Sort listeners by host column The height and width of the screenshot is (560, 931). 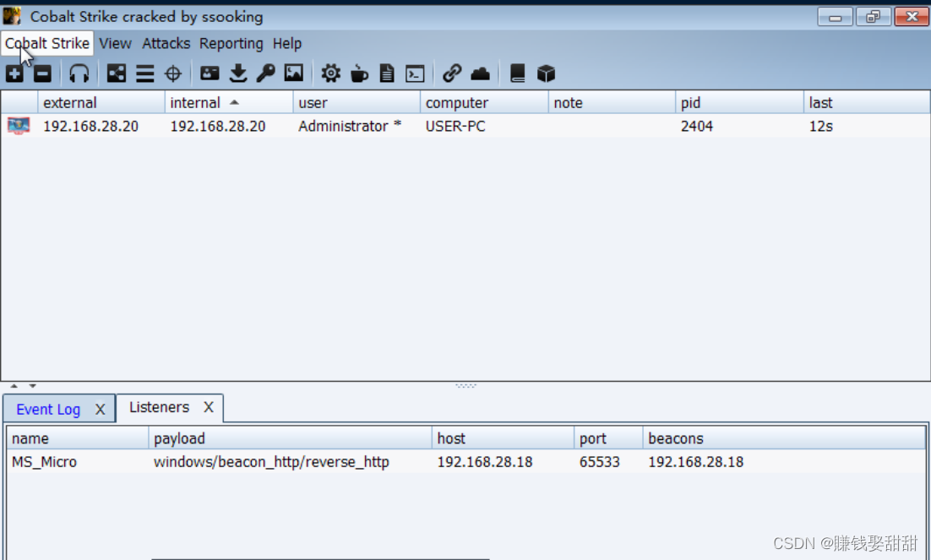pyautogui.click(x=503, y=438)
